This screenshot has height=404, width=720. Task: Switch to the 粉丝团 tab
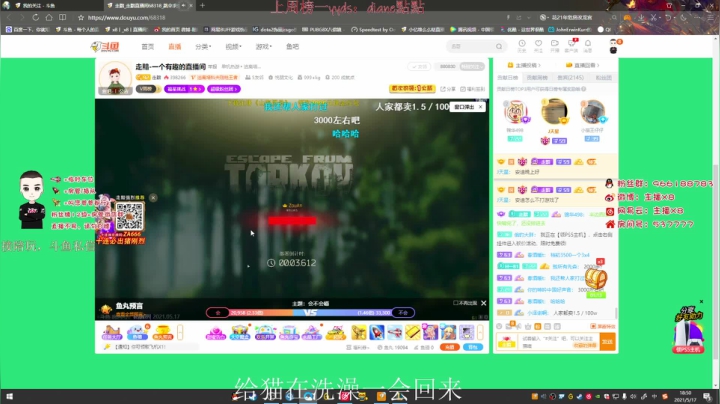(x=603, y=78)
